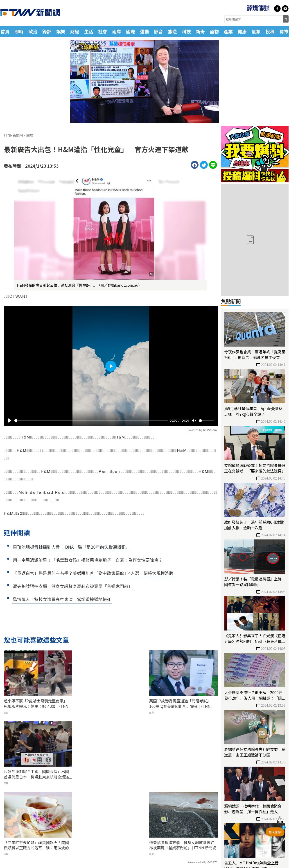The height and width of the screenshot is (868, 289).
Task: Open recommended article 說好的抵制呢
Action: 38,774
